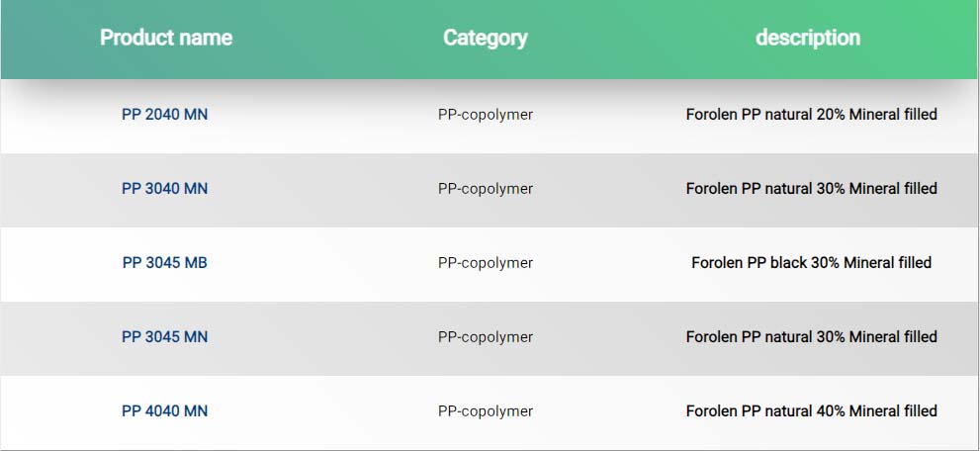
Task: Select the description text for PP 3040 MN
Action: click(x=811, y=189)
